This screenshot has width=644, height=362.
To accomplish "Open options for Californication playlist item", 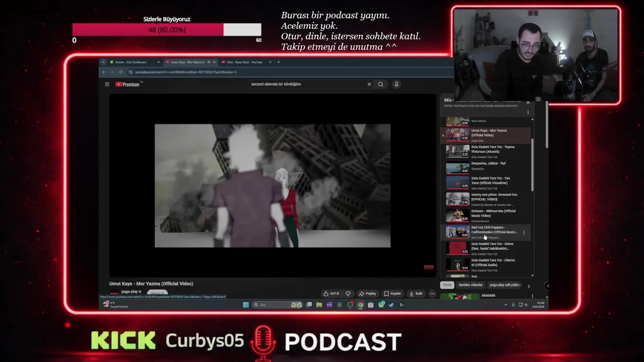I will click(x=524, y=233).
